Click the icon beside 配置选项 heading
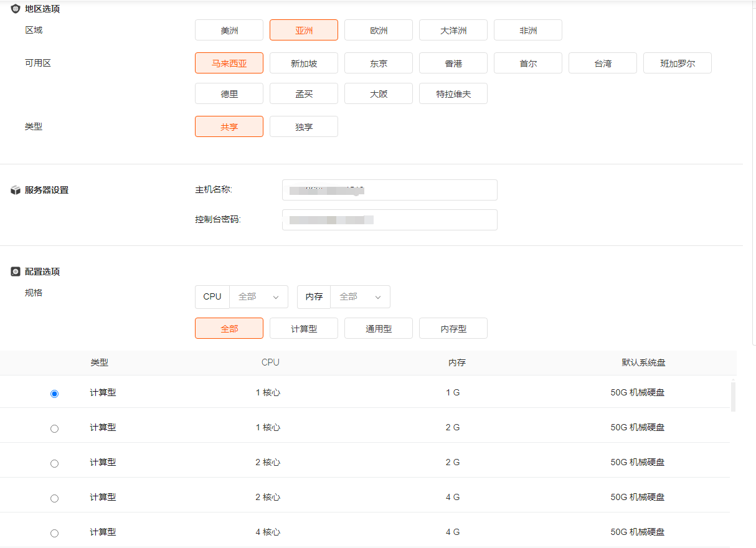The height and width of the screenshot is (548, 756). pyautogui.click(x=16, y=272)
